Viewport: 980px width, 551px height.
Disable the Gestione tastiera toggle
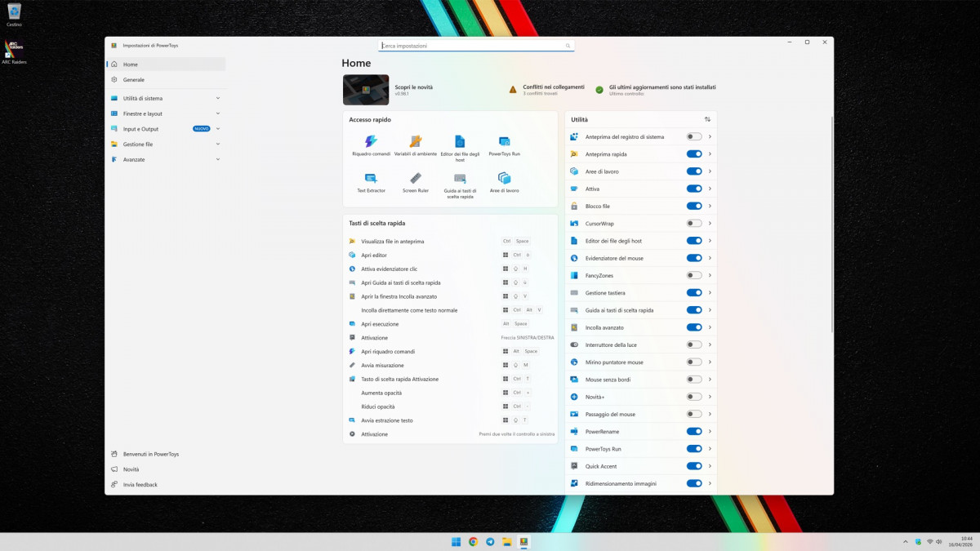(x=694, y=292)
